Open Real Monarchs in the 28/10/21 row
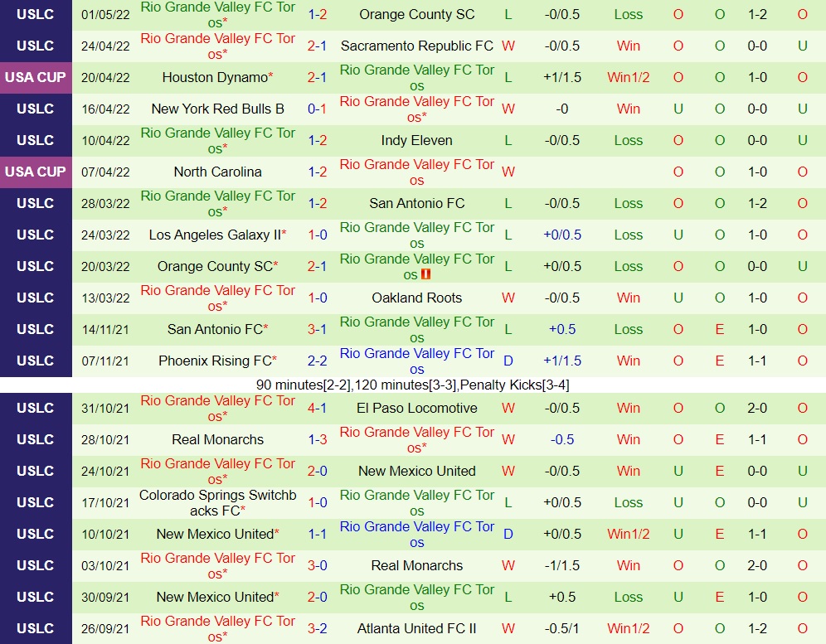The width and height of the screenshot is (826, 644). tap(217, 439)
